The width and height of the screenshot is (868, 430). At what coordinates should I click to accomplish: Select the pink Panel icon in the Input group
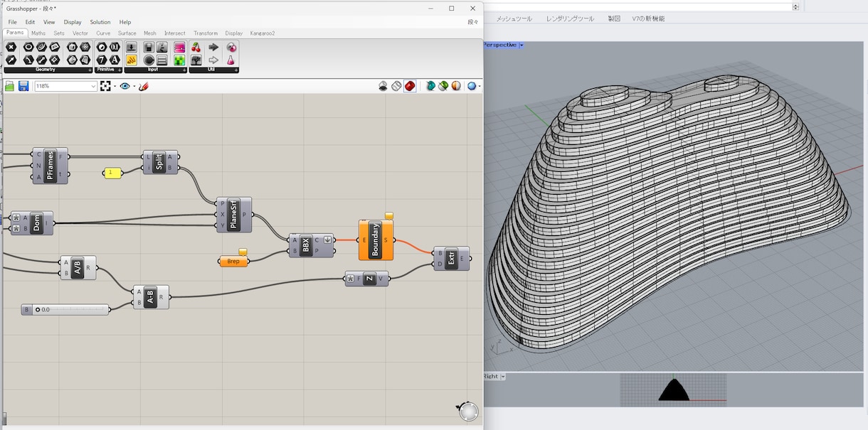click(x=179, y=48)
